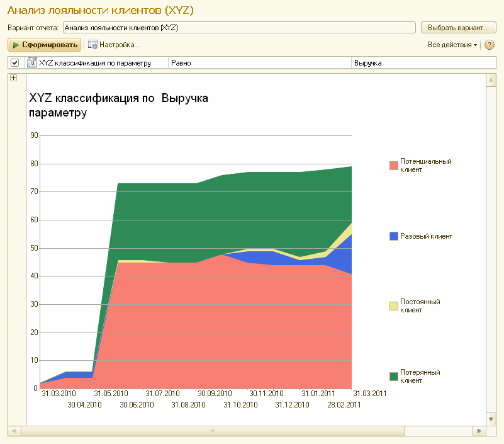504x444 pixels.
Task: Click the 50 value on the Y axis
Action: coord(34,248)
